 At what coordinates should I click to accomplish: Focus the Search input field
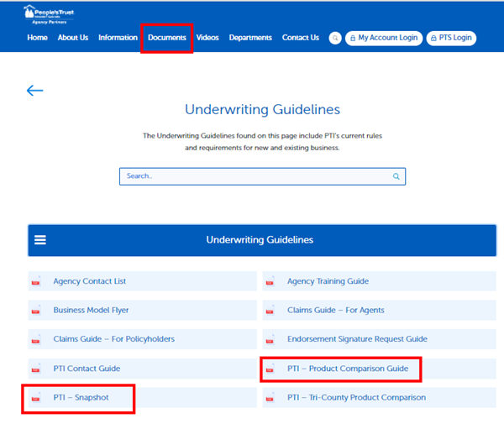click(x=262, y=176)
